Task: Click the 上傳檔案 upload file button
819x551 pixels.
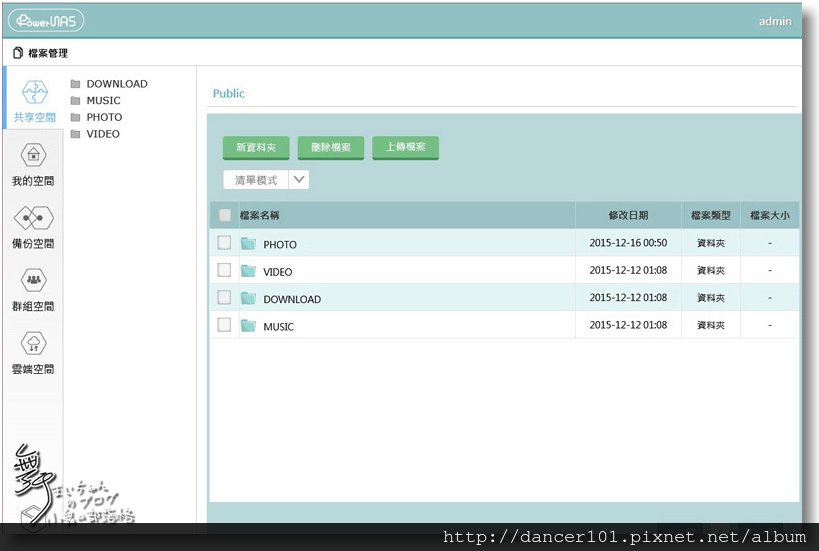Action: point(405,148)
